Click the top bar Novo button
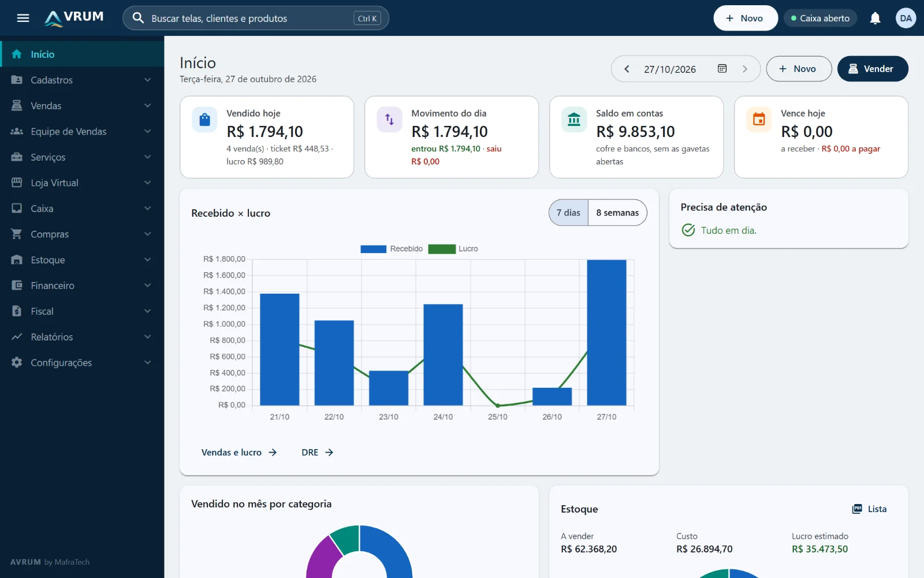924x578 pixels. pyautogui.click(x=745, y=18)
